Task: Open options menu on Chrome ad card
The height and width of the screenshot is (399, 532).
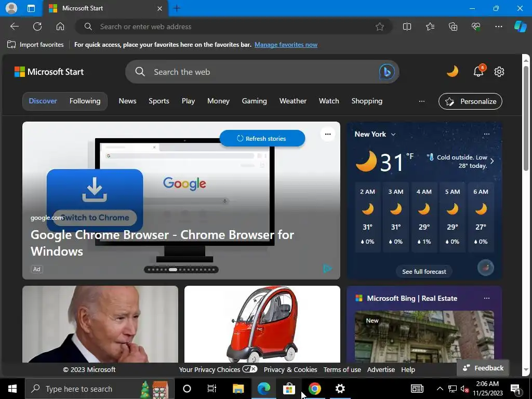Action: [328, 134]
